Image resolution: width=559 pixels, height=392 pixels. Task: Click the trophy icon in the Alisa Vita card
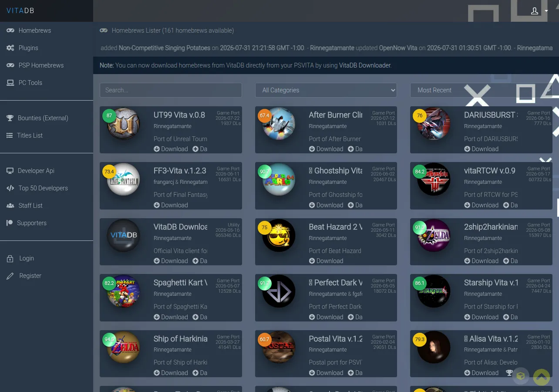pyautogui.click(x=509, y=373)
